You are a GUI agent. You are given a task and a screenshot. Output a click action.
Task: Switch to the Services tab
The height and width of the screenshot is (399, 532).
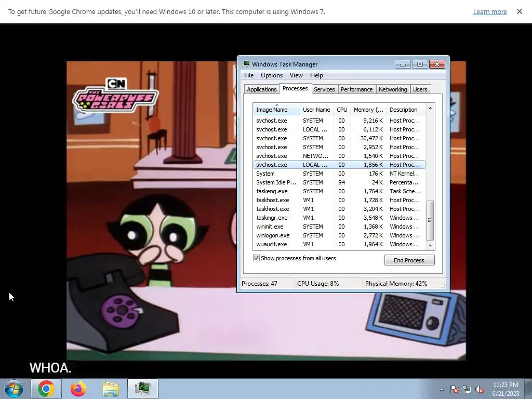point(324,89)
